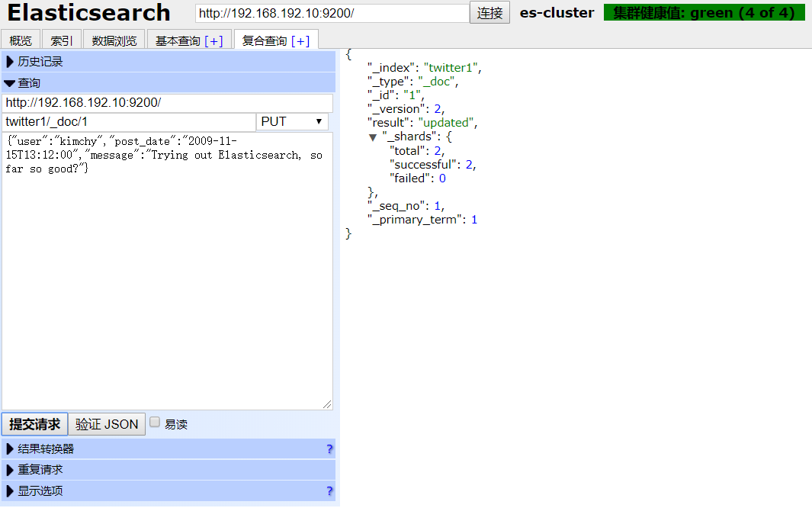
Task: Click the cluster health green status badge
Action: coord(704,12)
